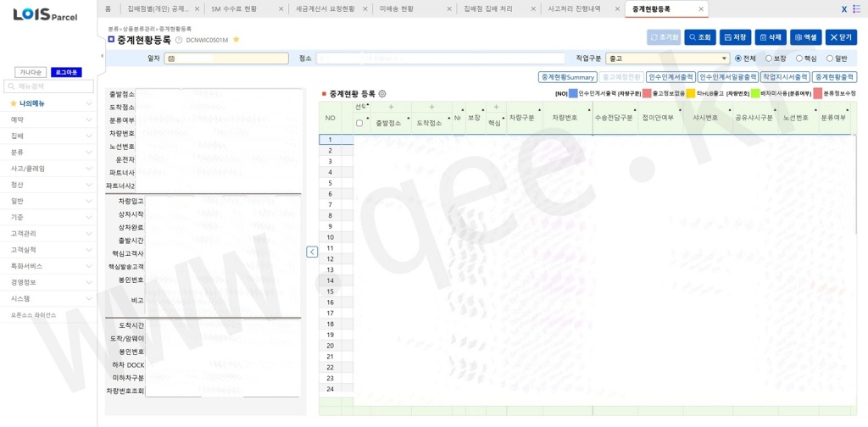Image resolution: width=868 pixels, height=427 pixels.
Task: Click the 초기화 reset button
Action: click(x=664, y=37)
